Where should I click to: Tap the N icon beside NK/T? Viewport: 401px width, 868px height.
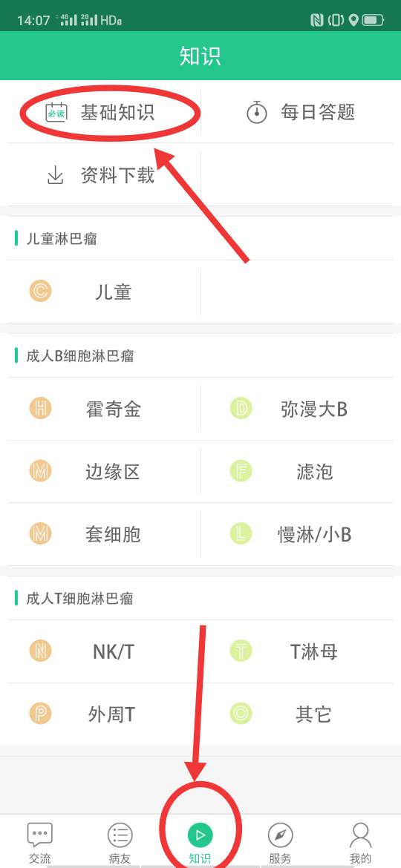click(40, 651)
